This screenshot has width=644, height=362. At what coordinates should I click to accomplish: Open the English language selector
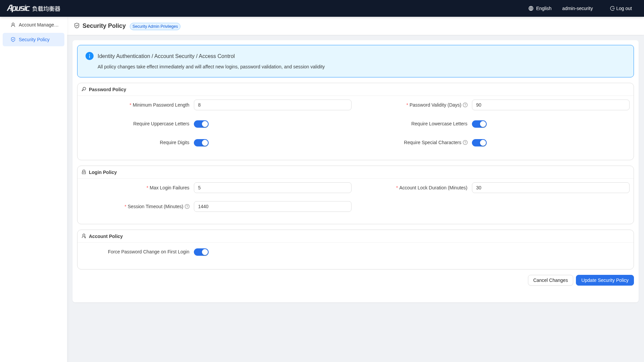click(x=540, y=8)
